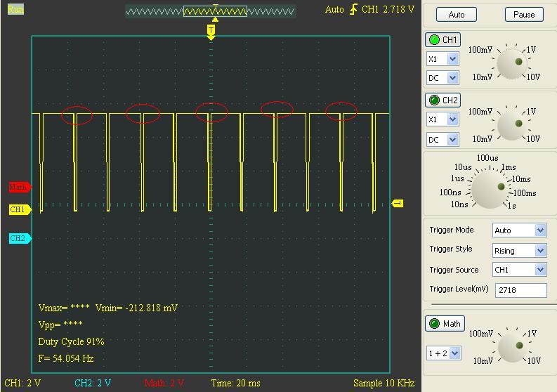Click the cyan CH2 channel marker
This screenshot has height=392, width=557.
point(18,239)
